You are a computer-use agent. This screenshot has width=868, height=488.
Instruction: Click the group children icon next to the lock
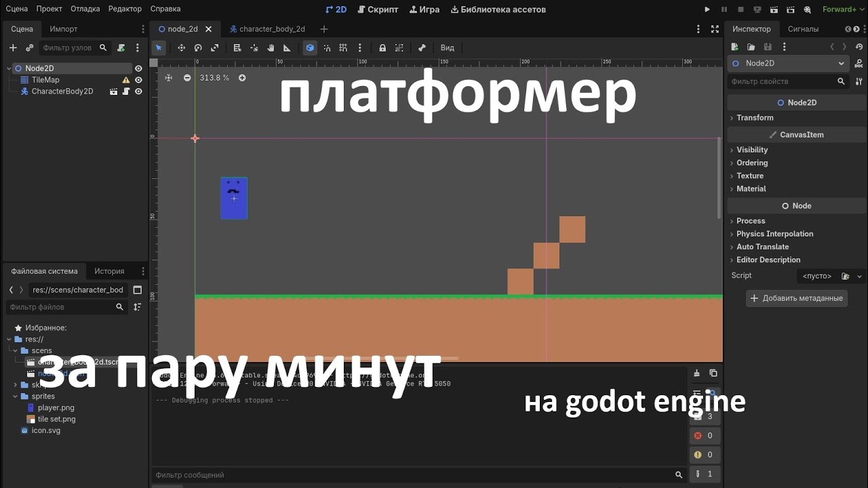(x=399, y=48)
